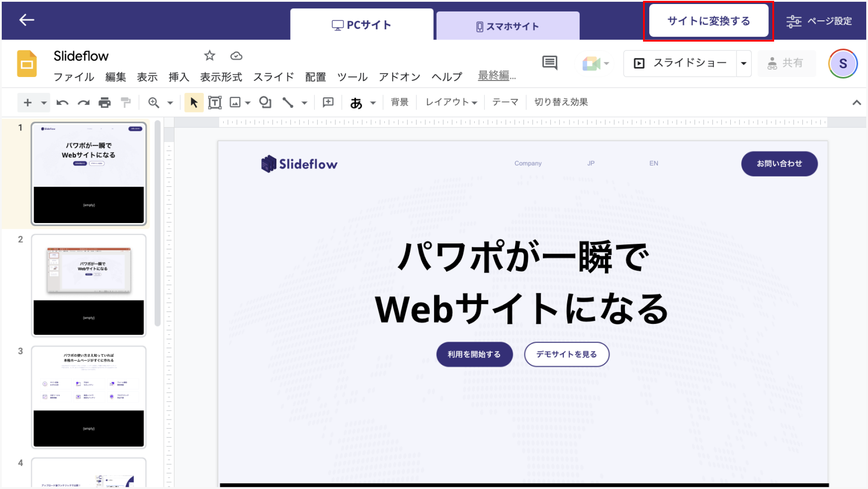Select the shape tool icon
Image resolution: width=868 pixels, height=489 pixels.
[x=265, y=103]
